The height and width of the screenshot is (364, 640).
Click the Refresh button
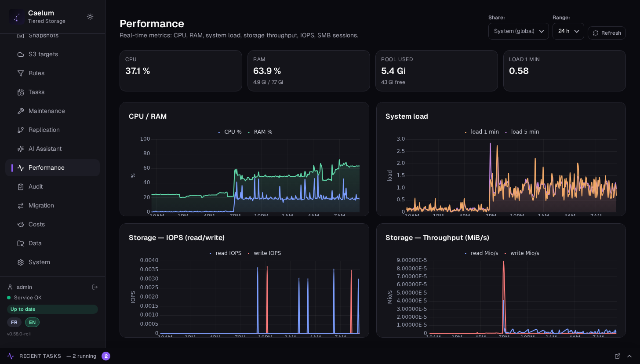coord(607,33)
